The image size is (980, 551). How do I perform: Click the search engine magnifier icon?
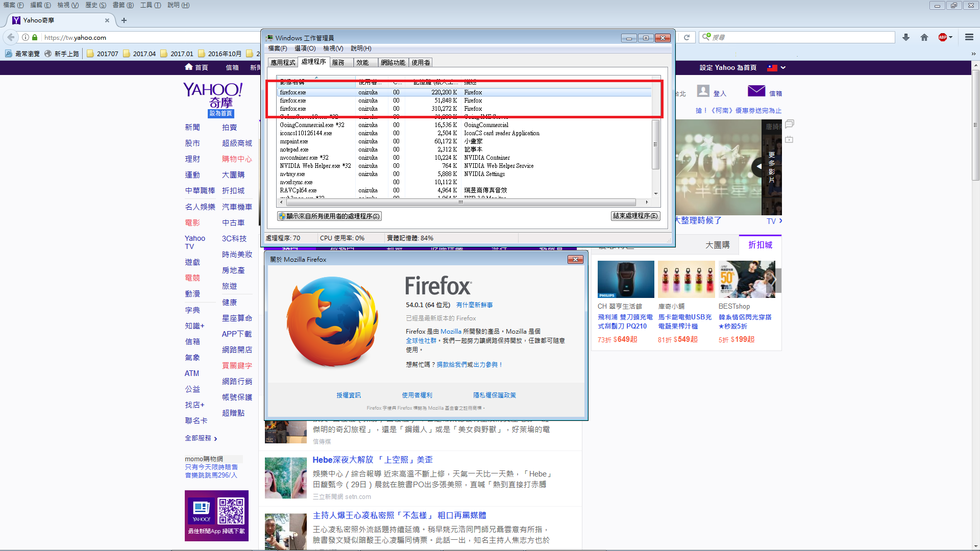pyautogui.click(x=706, y=37)
